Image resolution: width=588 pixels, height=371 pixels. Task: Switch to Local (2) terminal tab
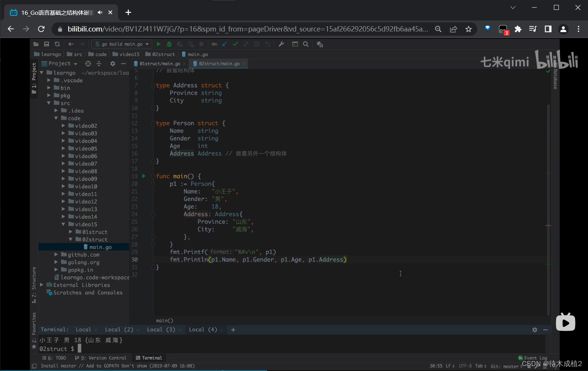[x=119, y=330]
